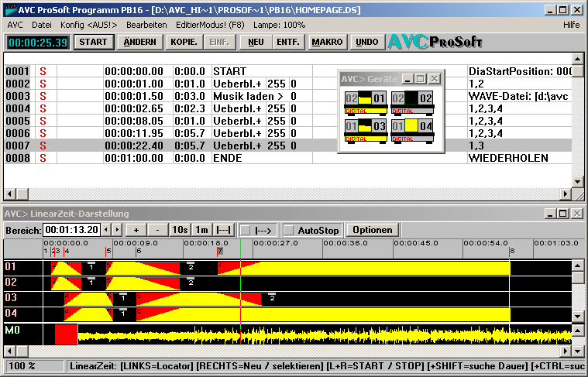Close the AVC> Geräte window

(x=435, y=79)
